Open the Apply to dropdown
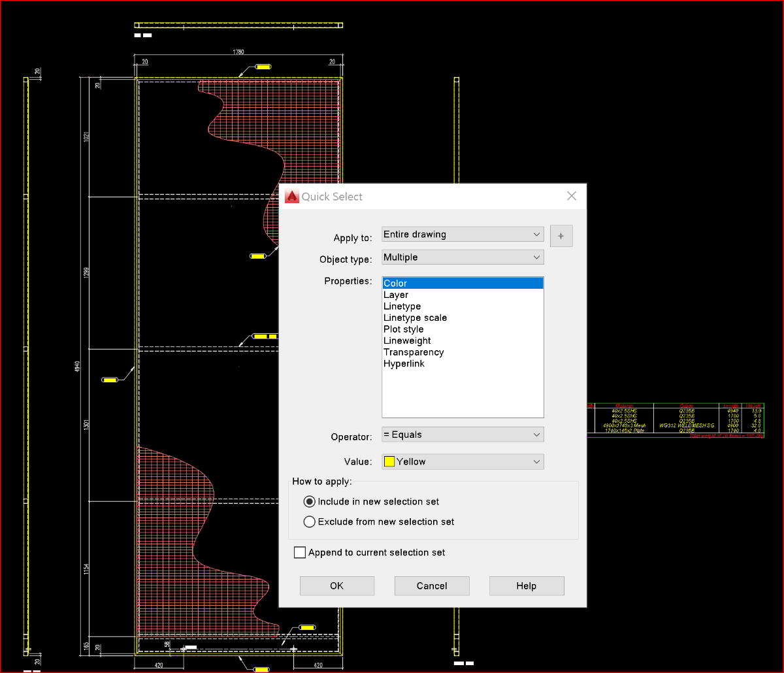The height and width of the screenshot is (673, 784). tap(463, 234)
